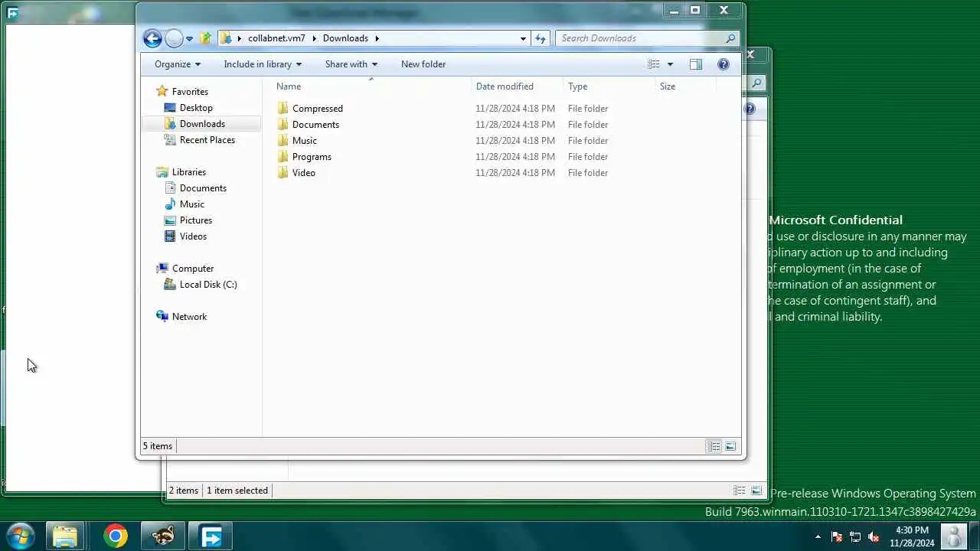
Task: Open the raccoon app on the taskbar
Action: [x=162, y=536]
